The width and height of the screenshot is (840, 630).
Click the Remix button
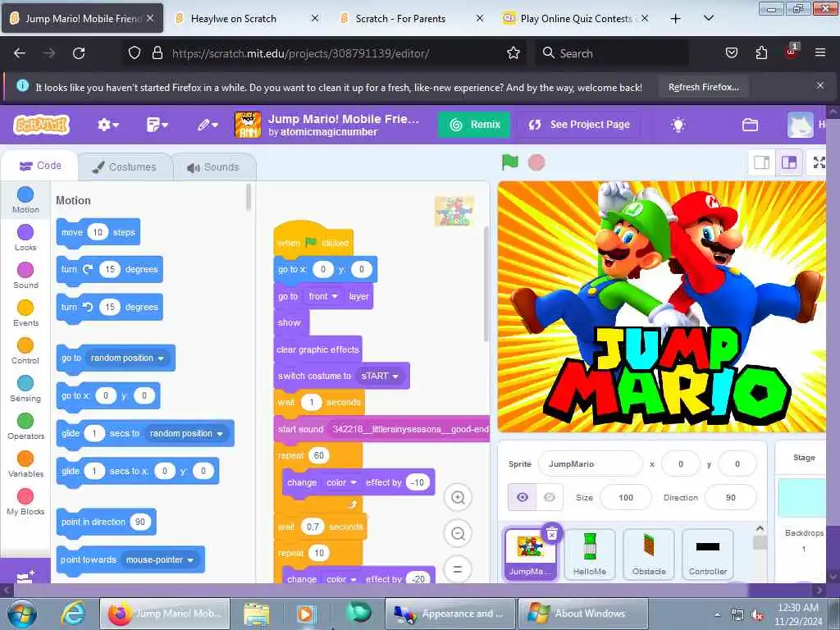pos(474,125)
